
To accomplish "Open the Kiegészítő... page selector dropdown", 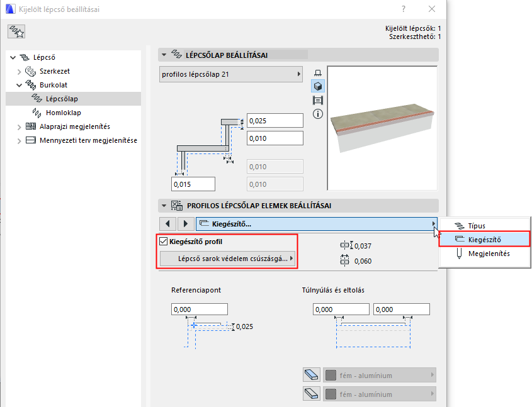I will coord(317,224).
